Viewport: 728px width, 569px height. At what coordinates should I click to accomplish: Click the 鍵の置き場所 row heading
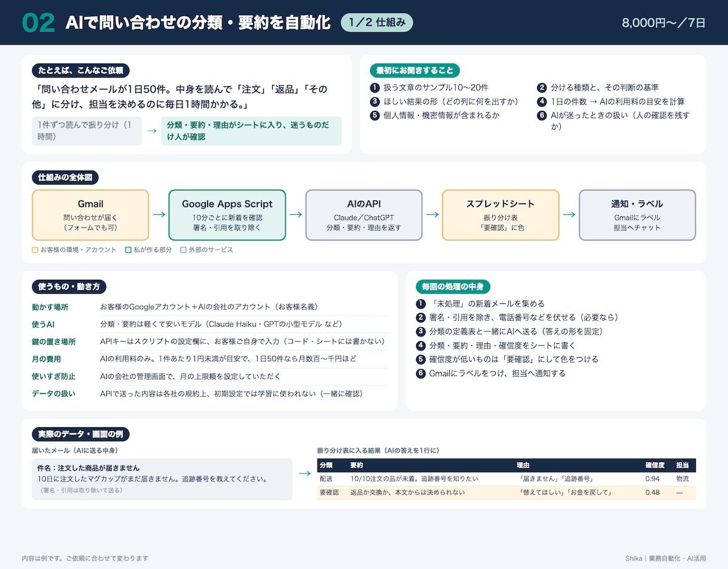point(54,342)
